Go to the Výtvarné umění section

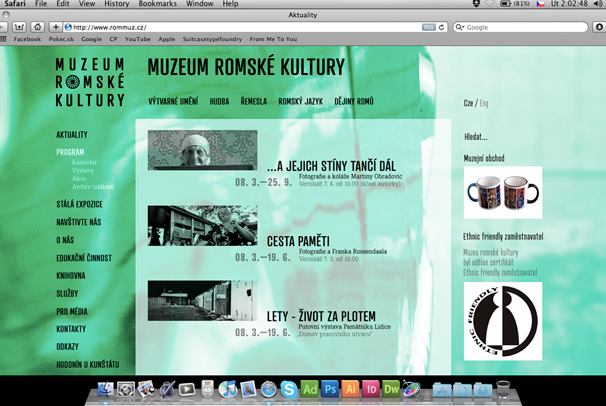[172, 102]
